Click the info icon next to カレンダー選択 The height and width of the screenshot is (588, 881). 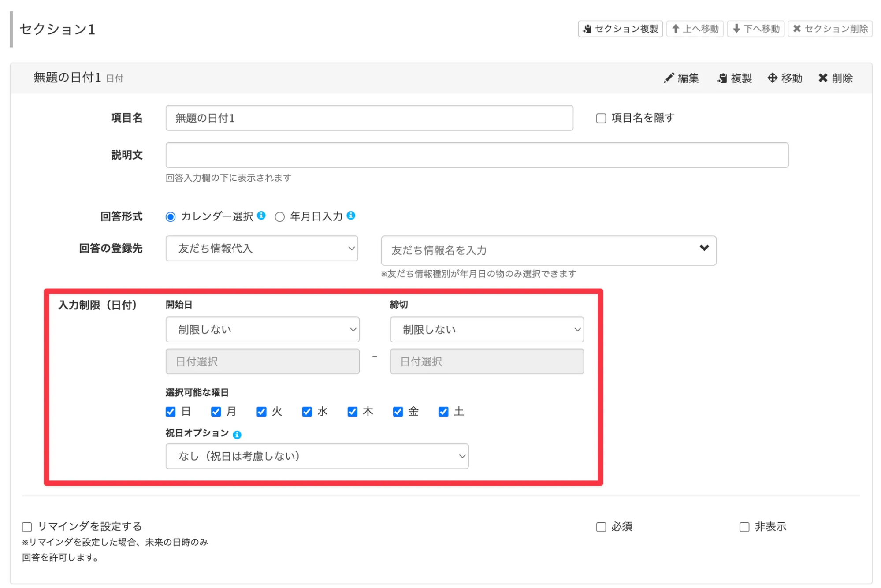262,216
